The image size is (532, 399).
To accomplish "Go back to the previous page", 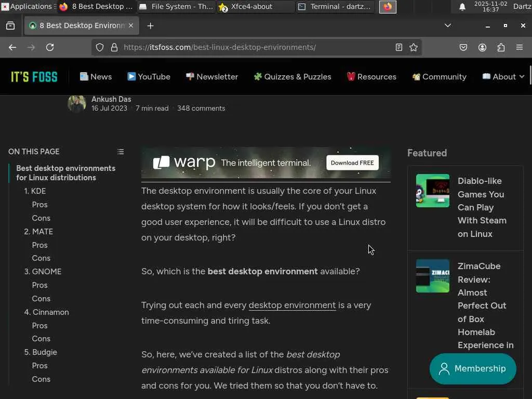I will (x=12, y=47).
